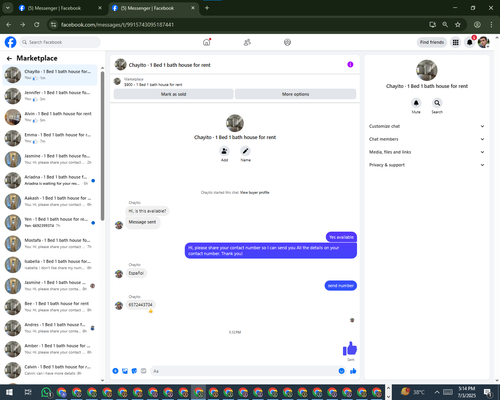Send a thumbs-up like

tap(353, 371)
